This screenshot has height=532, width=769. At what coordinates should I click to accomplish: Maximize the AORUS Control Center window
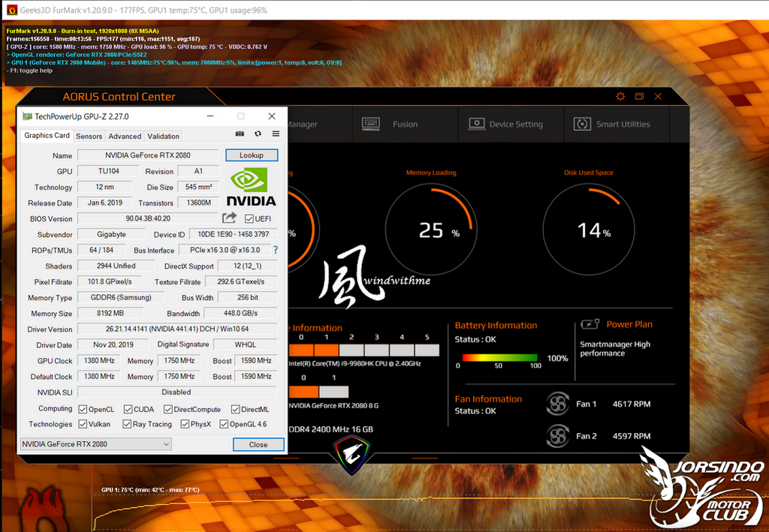[x=639, y=97]
